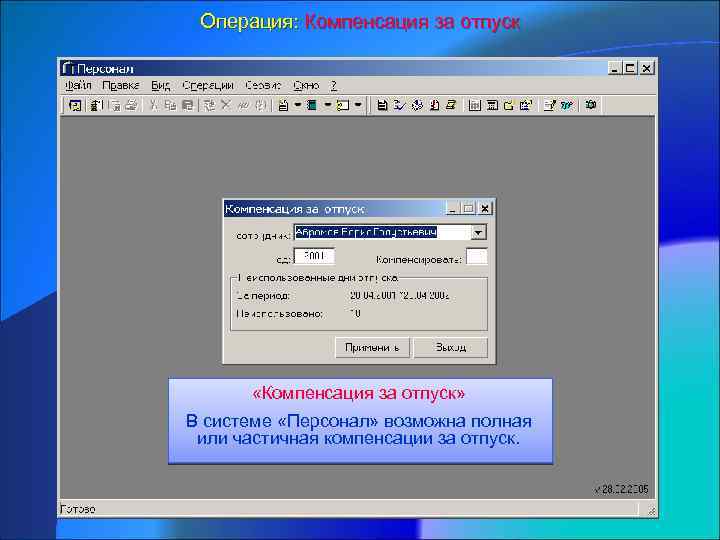Click the yellow card toolbar icon
720x540 pixels.
click(343, 105)
